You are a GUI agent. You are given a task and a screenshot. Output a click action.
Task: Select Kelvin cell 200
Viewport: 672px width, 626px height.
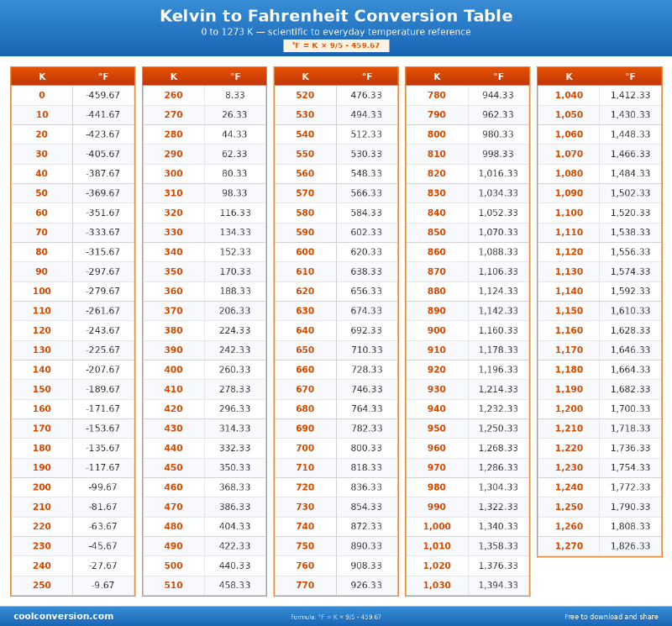(x=42, y=487)
